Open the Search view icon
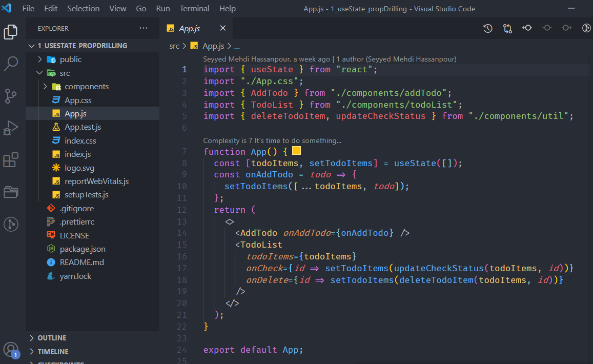 pos(11,64)
